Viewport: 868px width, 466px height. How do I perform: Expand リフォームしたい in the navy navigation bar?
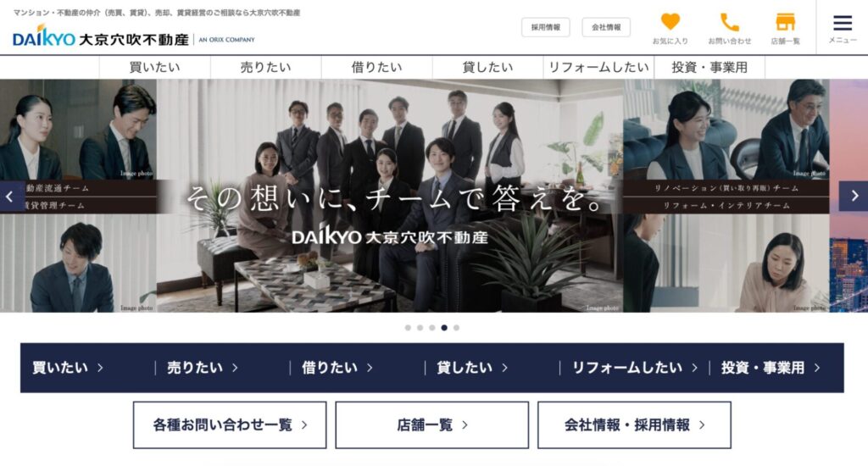point(634,368)
